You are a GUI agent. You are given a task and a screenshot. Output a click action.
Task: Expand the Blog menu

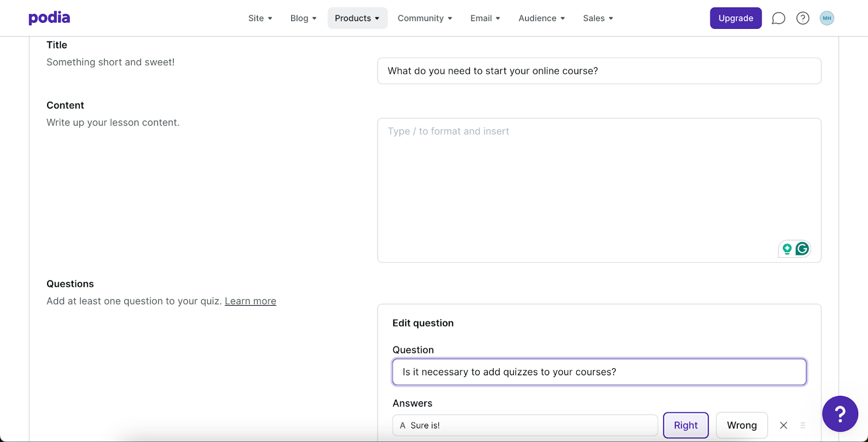(303, 18)
